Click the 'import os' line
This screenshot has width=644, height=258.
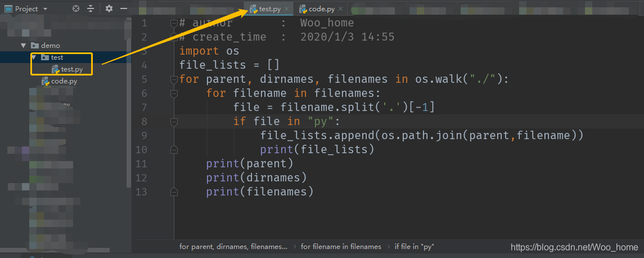point(209,51)
